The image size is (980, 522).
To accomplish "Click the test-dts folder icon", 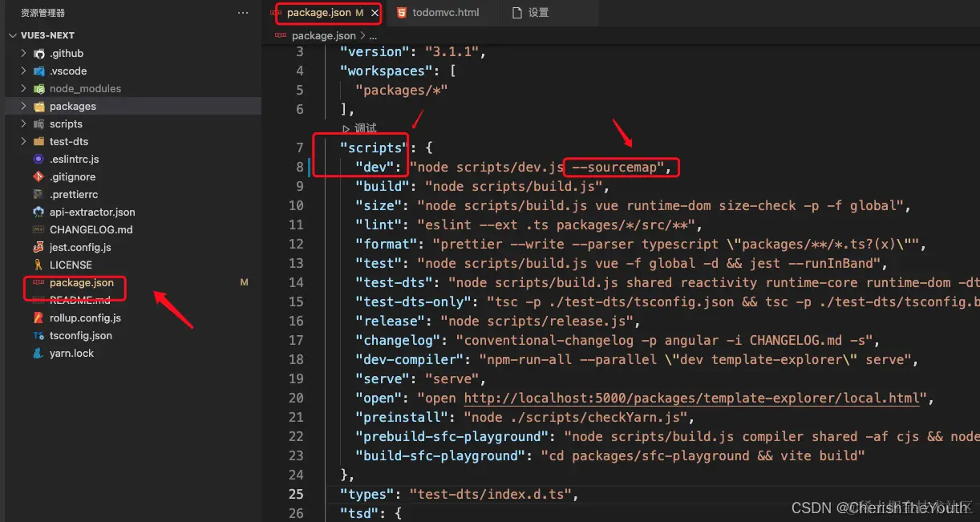I will [x=38, y=142].
